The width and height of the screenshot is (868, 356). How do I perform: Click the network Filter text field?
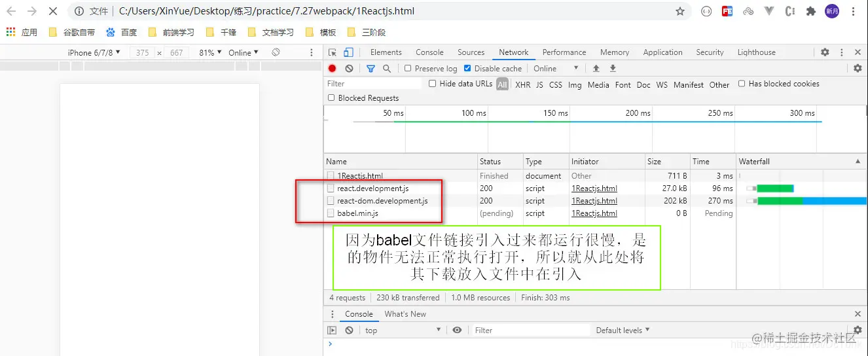pos(374,84)
